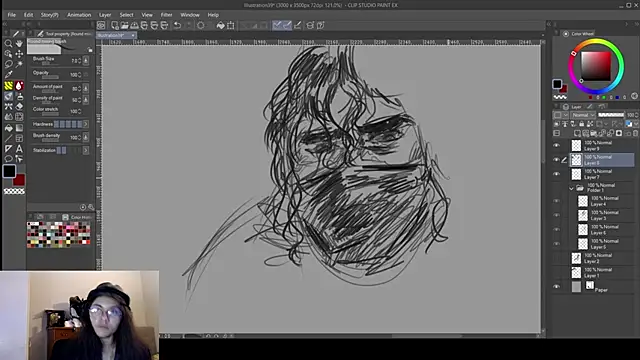Select Layer 1 in the layer list

point(602,273)
